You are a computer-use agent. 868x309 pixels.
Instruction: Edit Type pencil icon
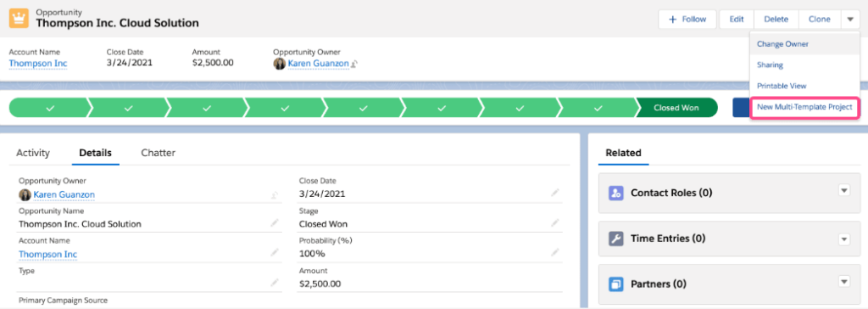274,283
